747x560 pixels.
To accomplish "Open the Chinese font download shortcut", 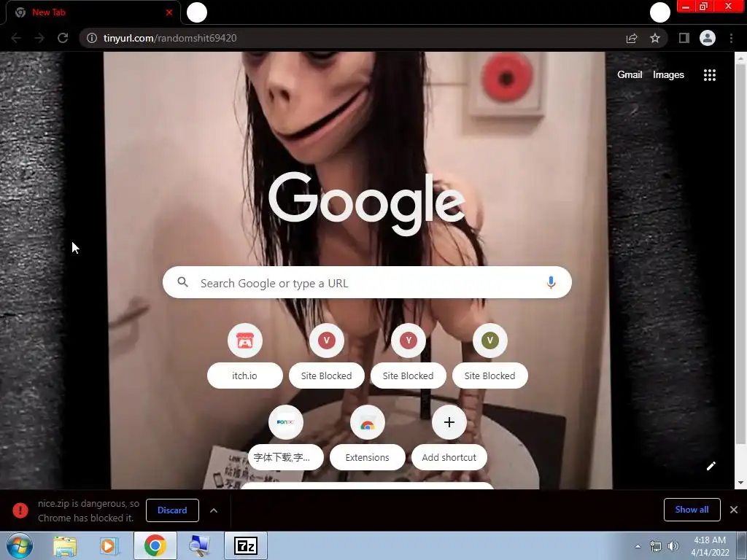I will coord(286,422).
